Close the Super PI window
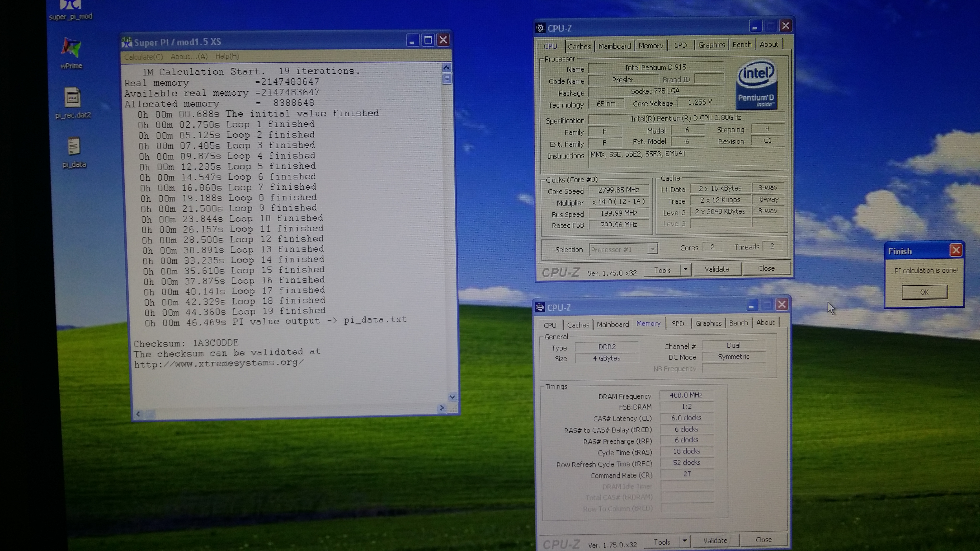This screenshot has width=980, height=551. pos(443,40)
